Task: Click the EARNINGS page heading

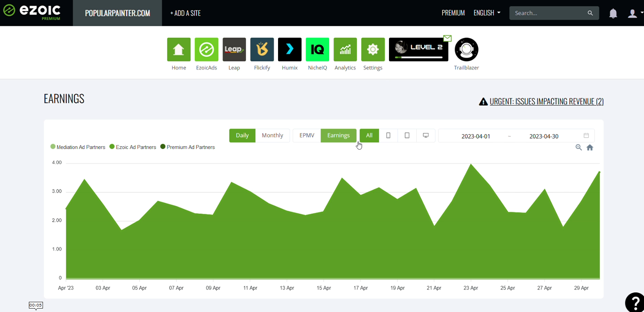Action: click(64, 99)
